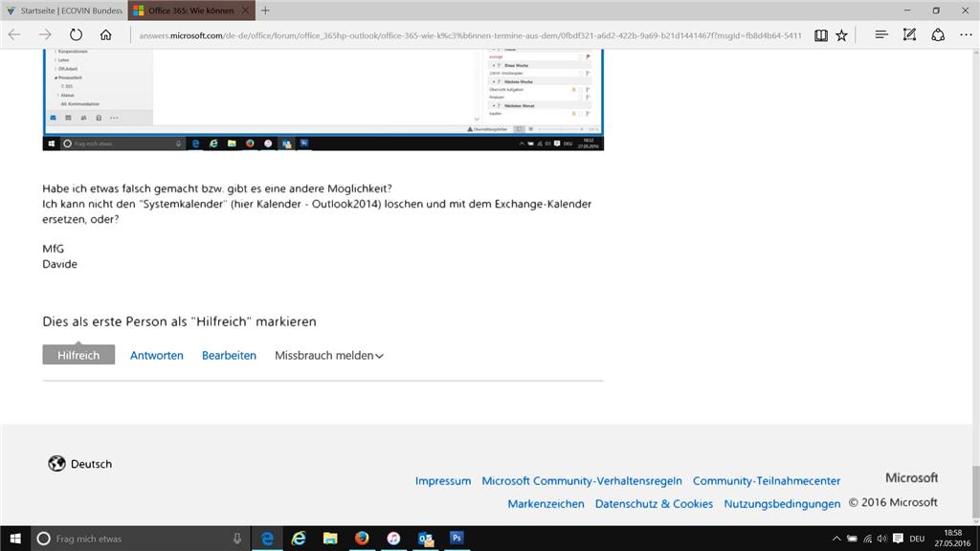Show hidden system tray icons
The height and width of the screenshot is (551, 980).
(836, 539)
